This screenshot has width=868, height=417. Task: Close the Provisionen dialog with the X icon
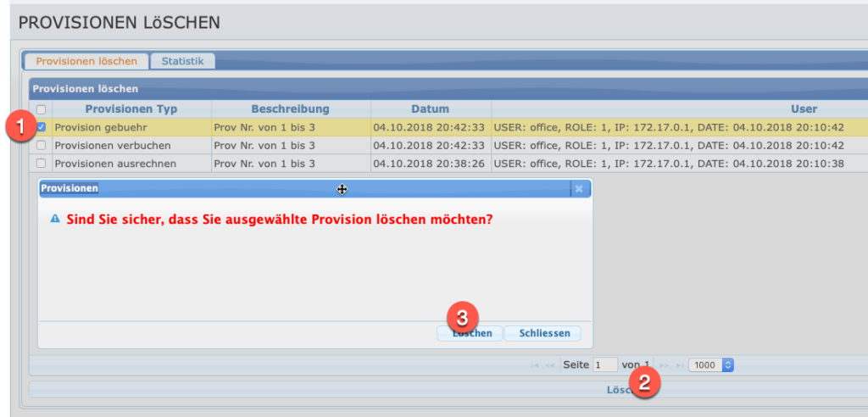click(x=579, y=189)
